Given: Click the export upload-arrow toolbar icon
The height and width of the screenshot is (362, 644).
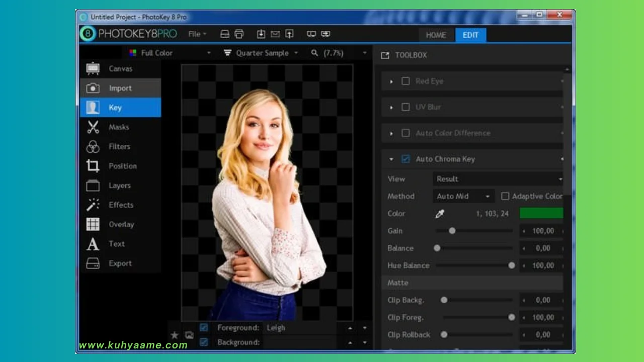Looking at the screenshot, I should point(289,34).
